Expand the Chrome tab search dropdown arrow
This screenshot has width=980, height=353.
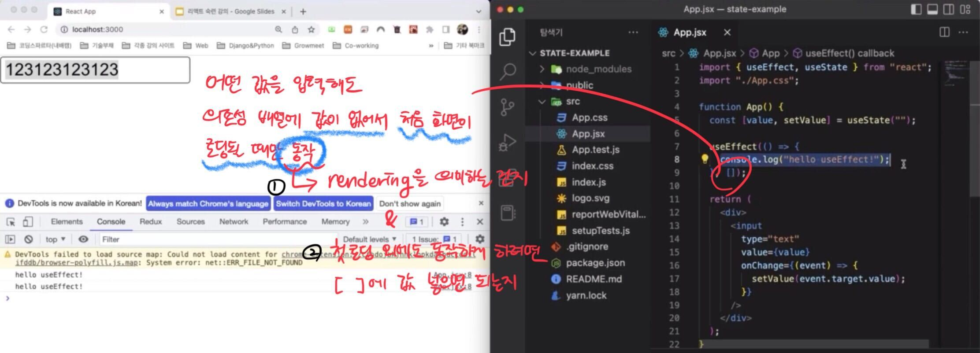click(x=479, y=12)
